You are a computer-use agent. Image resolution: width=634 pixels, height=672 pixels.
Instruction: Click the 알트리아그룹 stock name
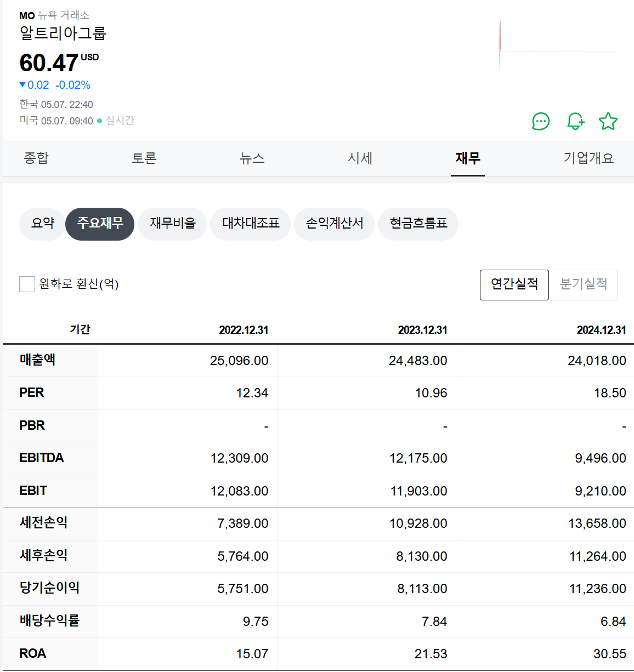click(x=63, y=33)
